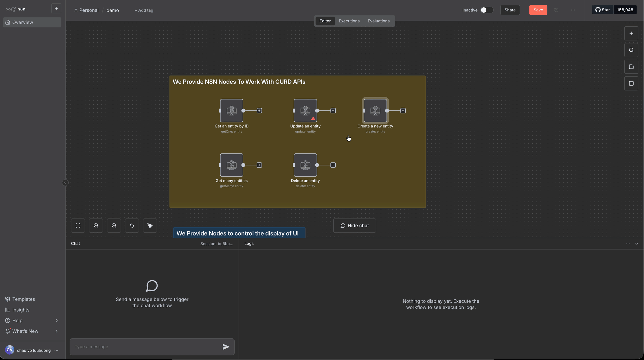Screen dimensions: 644x360
Task: Share the workflow
Action: coord(510,10)
